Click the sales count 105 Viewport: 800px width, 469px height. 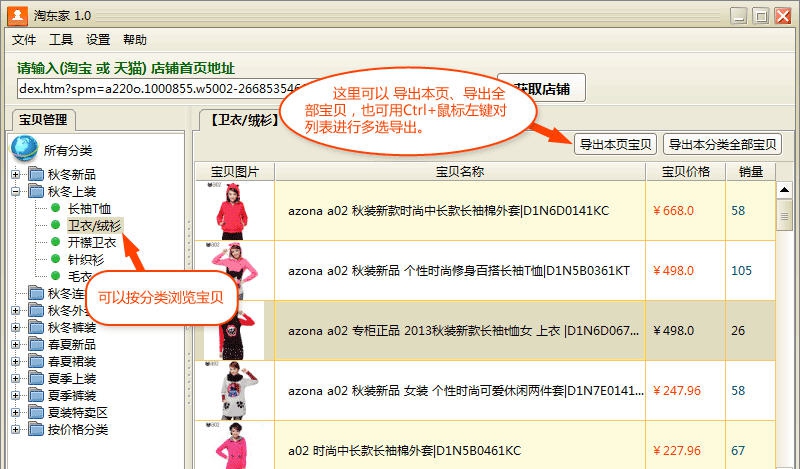point(741,270)
